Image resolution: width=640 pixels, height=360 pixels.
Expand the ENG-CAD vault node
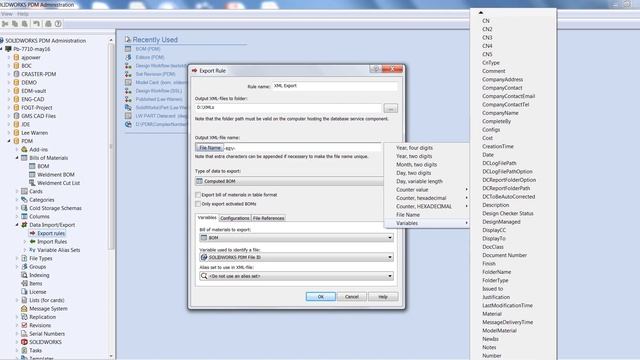pyautogui.click(x=9, y=99)
